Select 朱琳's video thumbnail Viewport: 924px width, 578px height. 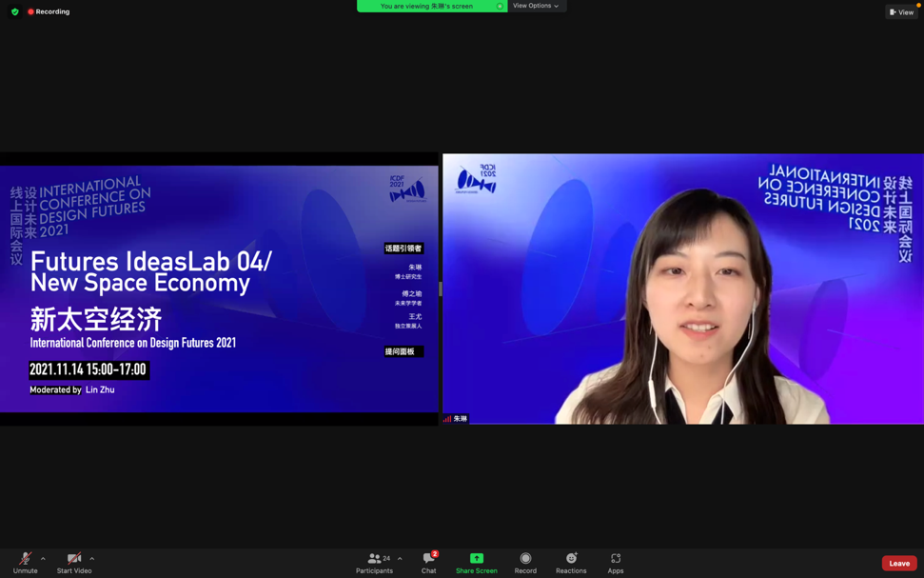681,286
